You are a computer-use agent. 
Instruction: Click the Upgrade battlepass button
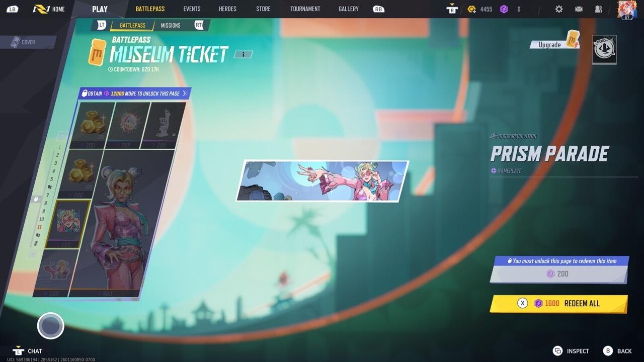coord(554,44)
